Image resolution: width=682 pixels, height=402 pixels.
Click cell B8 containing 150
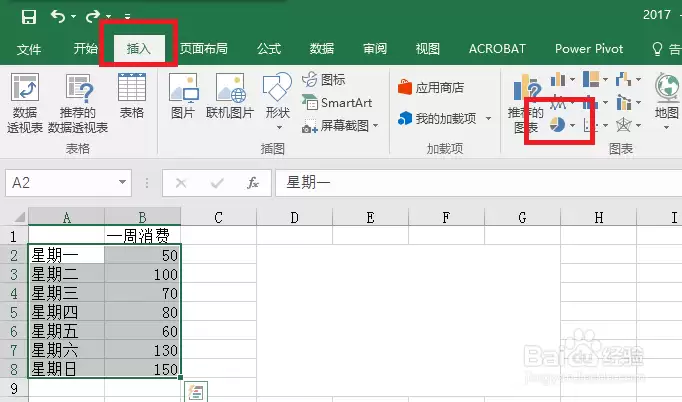tap(143, 369)
